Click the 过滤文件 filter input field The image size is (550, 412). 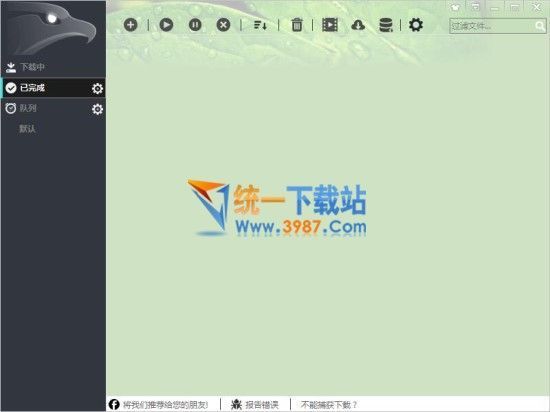click(492, 26)
